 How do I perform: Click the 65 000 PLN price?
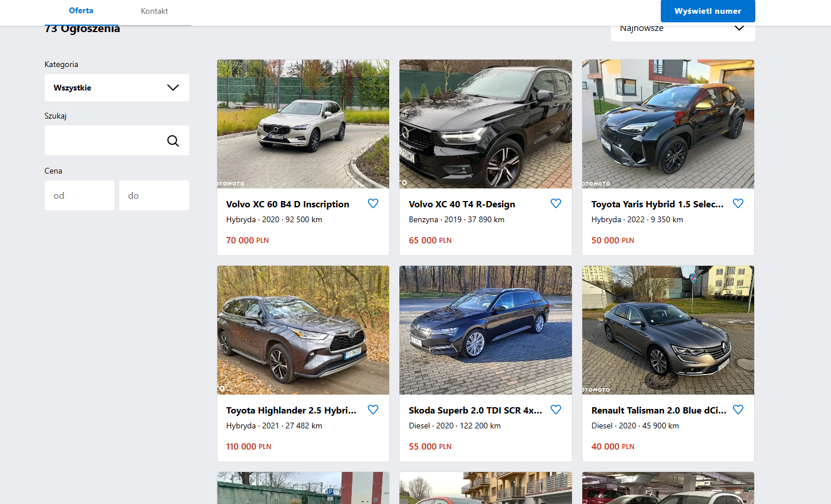click(x=430, y=241)
